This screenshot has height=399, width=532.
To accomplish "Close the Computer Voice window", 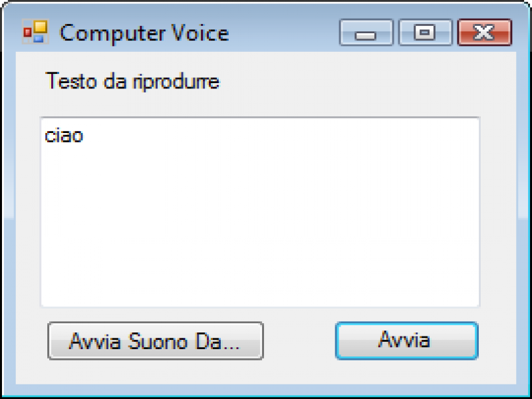I will tap(485, 33).
